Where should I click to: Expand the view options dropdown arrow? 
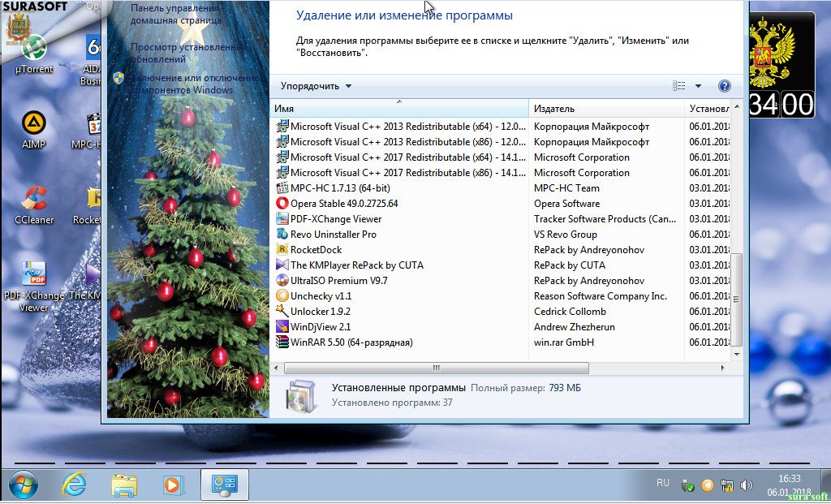click(x=698, y=86)
